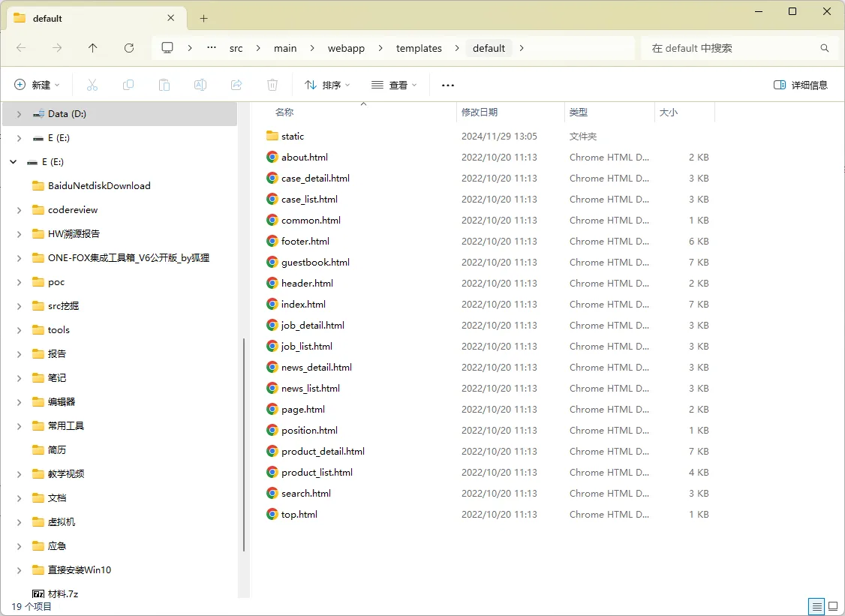Viewport: 845px width, 616px height.
Task: Click the Chrome icon of about.html
Action: [x=272, y=157]
